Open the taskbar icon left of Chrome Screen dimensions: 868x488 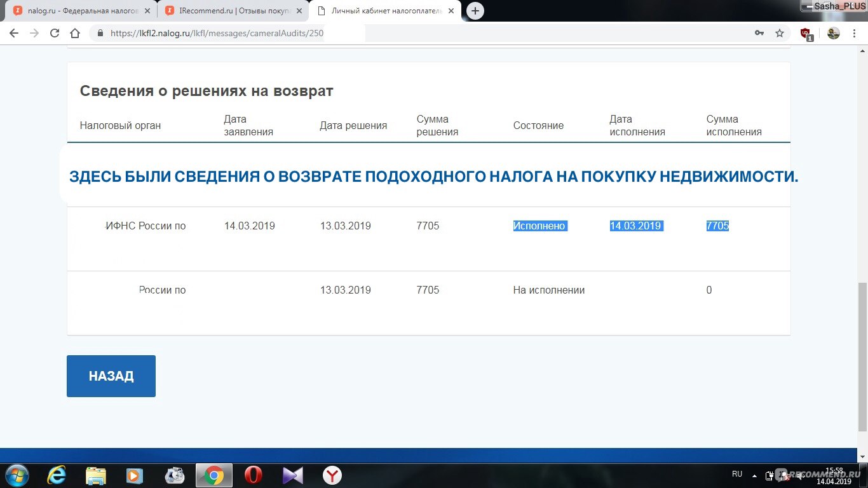coord(174,475)
